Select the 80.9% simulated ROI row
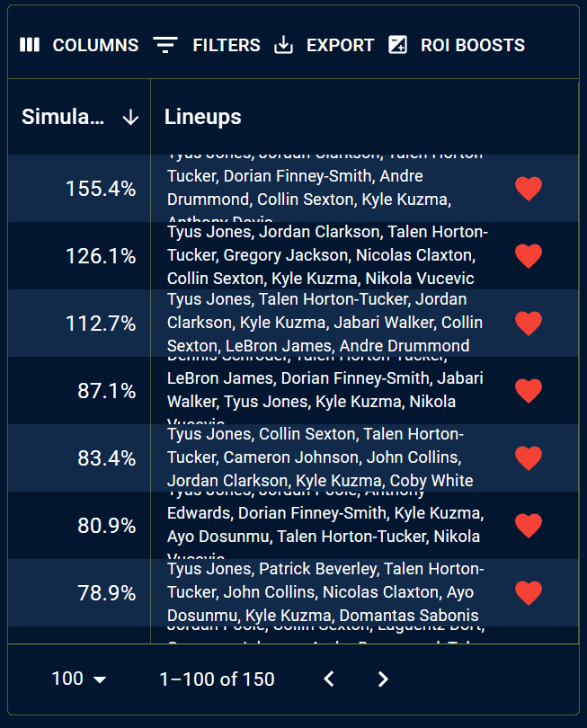This screenshot has height=728, width=587. (x=293, y=526)
